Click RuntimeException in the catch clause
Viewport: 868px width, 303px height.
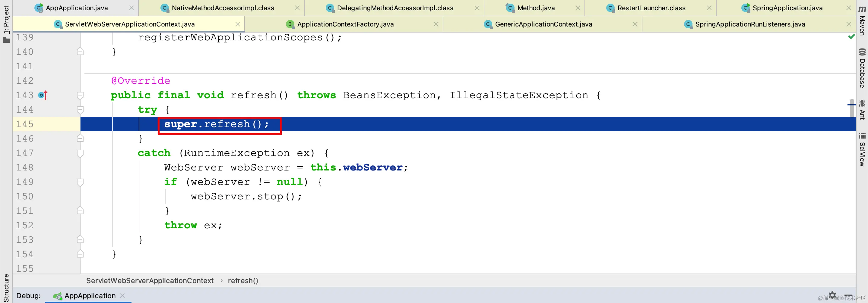(236, 153)
